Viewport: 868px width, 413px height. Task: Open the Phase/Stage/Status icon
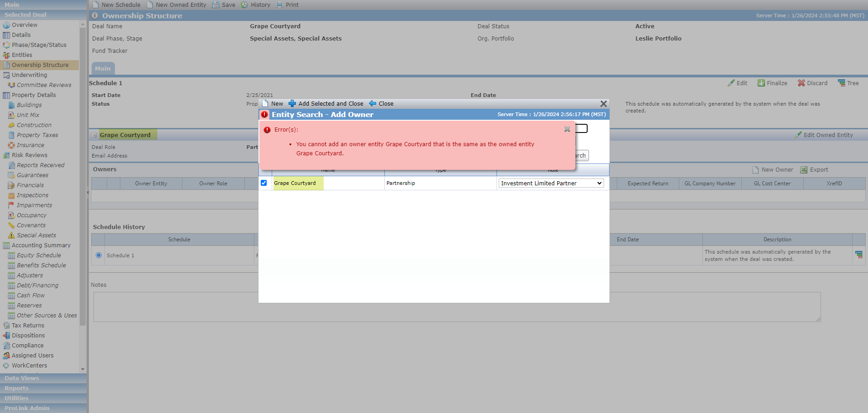pyautogui.click(x=6, y=45)
